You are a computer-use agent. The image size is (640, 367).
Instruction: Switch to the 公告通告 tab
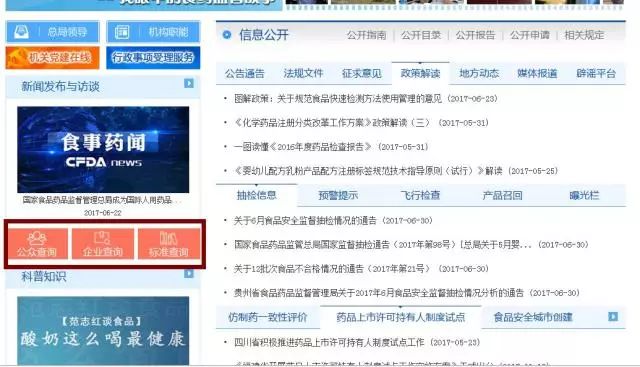[244, 73]
